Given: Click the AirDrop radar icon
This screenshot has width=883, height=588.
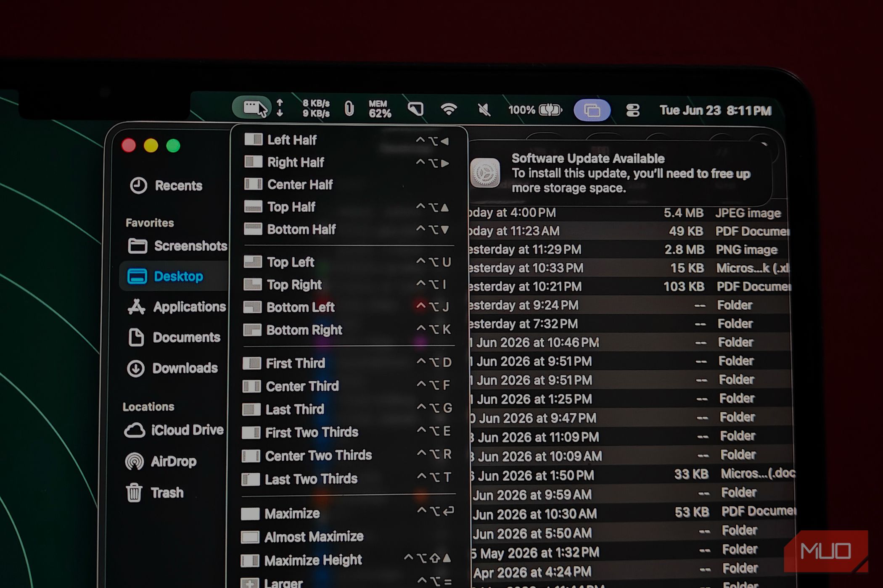Looking at the screenshot, I should tap(134, 461).
